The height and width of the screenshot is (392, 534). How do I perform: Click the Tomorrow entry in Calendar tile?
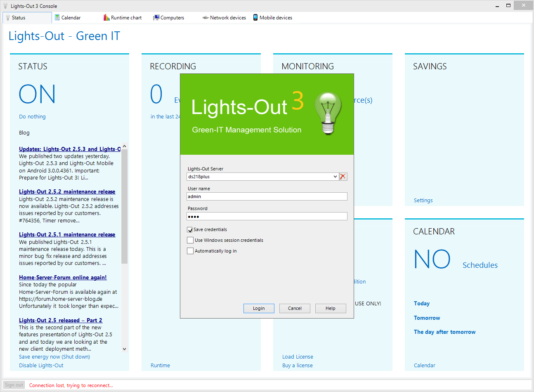pyautogui.click(x=427, y=318)
